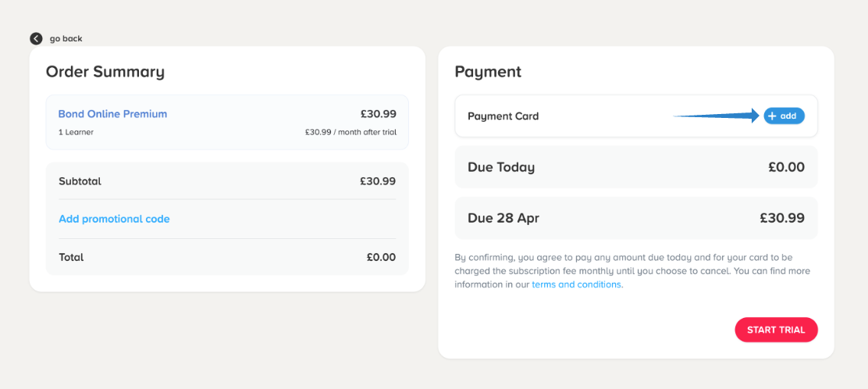Click the Payment Card label

[503, 116]
